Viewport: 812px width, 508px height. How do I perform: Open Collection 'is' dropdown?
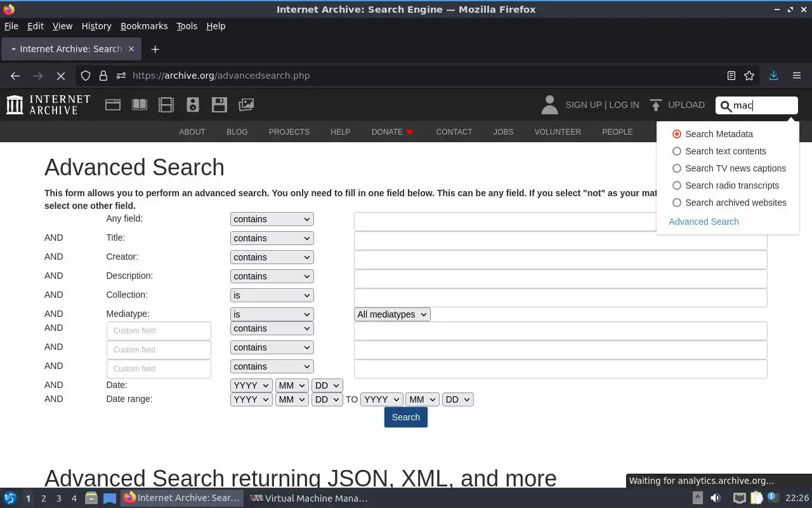pos(272,295)
